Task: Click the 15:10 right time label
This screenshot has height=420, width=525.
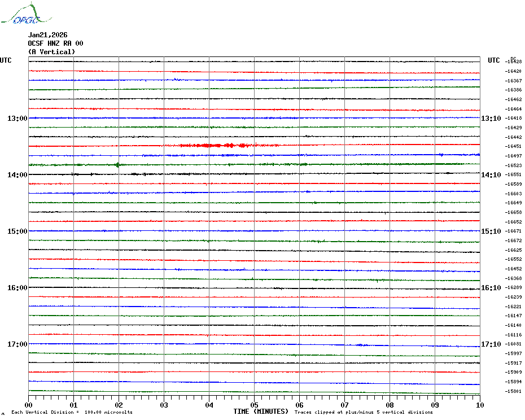Action: click(x=491, y=231)
